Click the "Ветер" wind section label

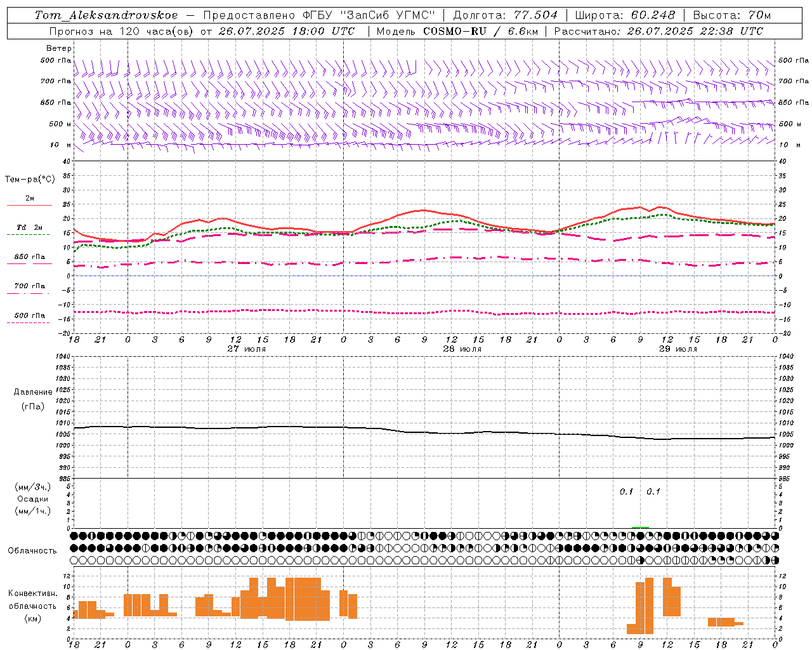click(x=59, y=48)
